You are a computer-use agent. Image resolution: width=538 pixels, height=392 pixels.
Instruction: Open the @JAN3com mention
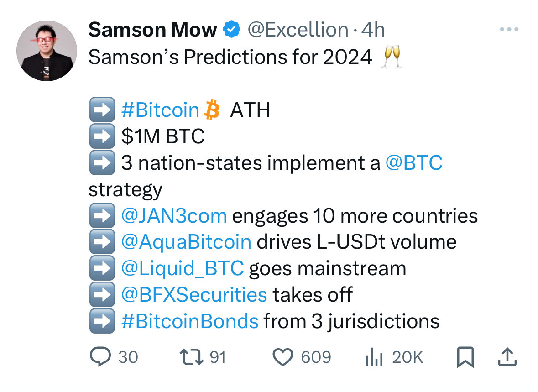pyautogui.click(x=174, y=216)
